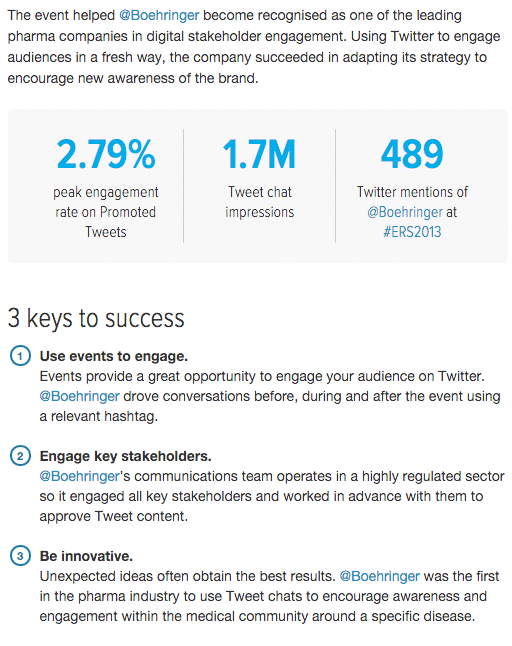512x646 pixels.
Task: Click 'Twitter mentions of' caption text
Action: pos(412,192)
